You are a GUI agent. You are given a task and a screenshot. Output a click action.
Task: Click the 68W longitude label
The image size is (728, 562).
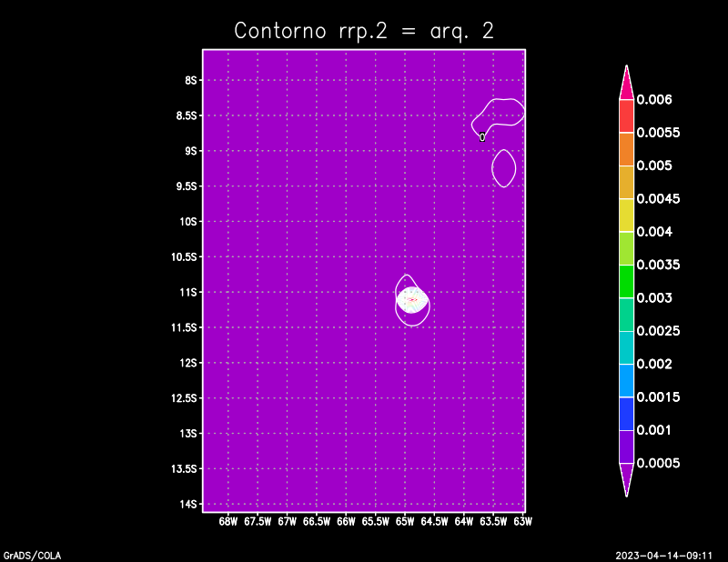pyautogui.click(x=228, y=522)
